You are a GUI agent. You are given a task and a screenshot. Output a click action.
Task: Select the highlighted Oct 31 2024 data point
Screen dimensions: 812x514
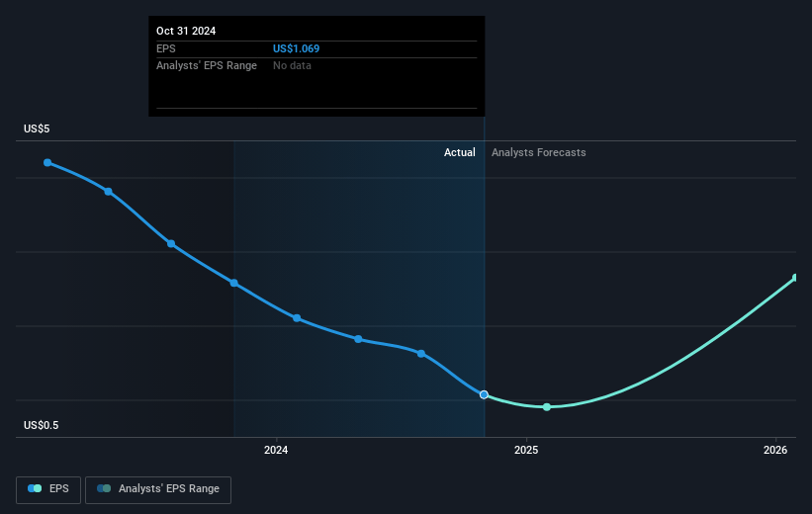[484, 395]
